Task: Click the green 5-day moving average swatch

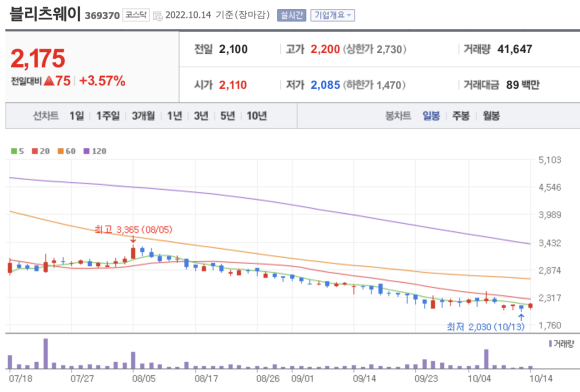Action: pyautogui.click(x=14, y=151)
